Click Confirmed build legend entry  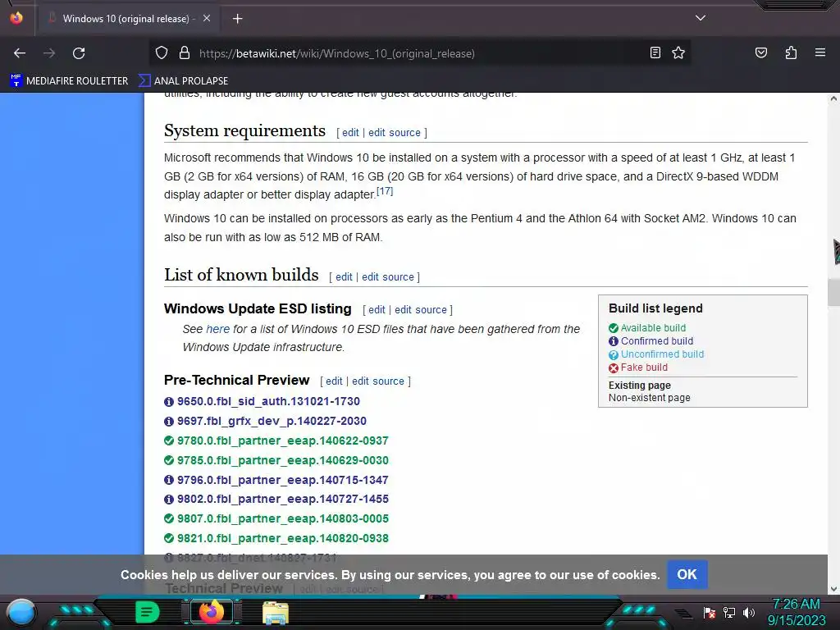coord(657,341)
